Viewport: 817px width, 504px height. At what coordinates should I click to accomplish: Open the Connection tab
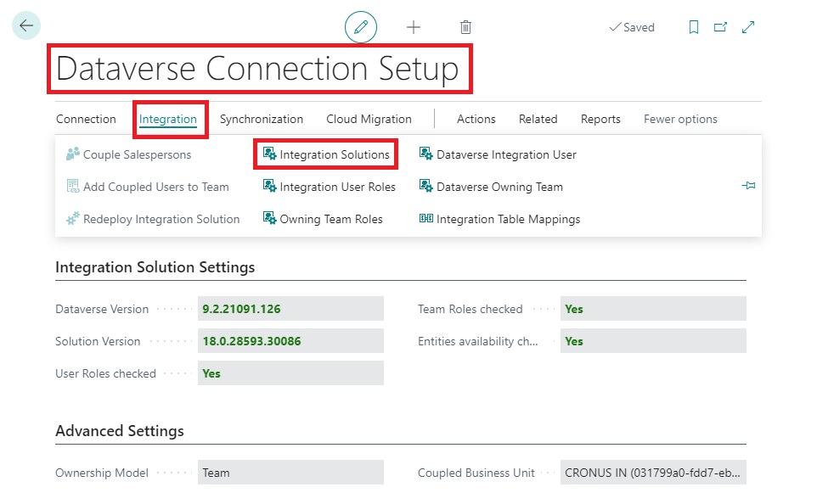[x=86, y=119]
